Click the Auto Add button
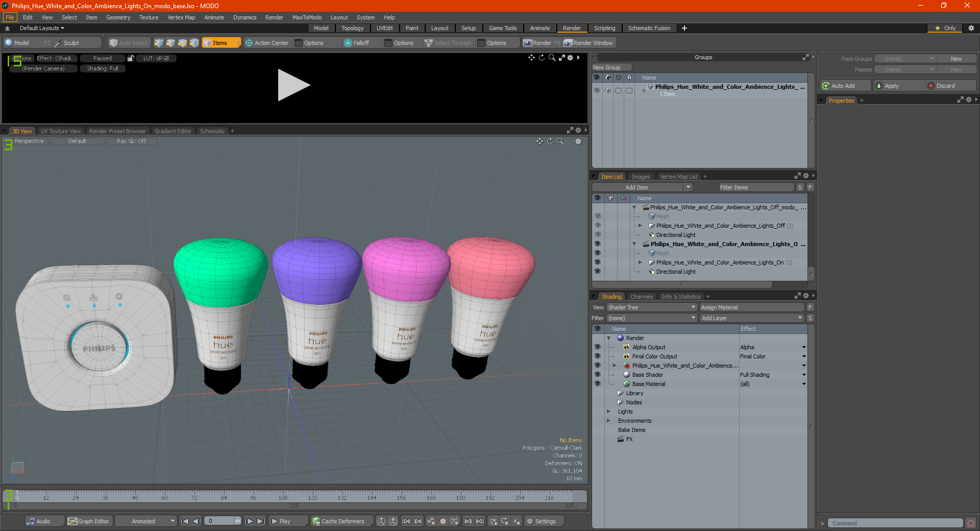Screen dimensions: 980x531 coord(845,86)
